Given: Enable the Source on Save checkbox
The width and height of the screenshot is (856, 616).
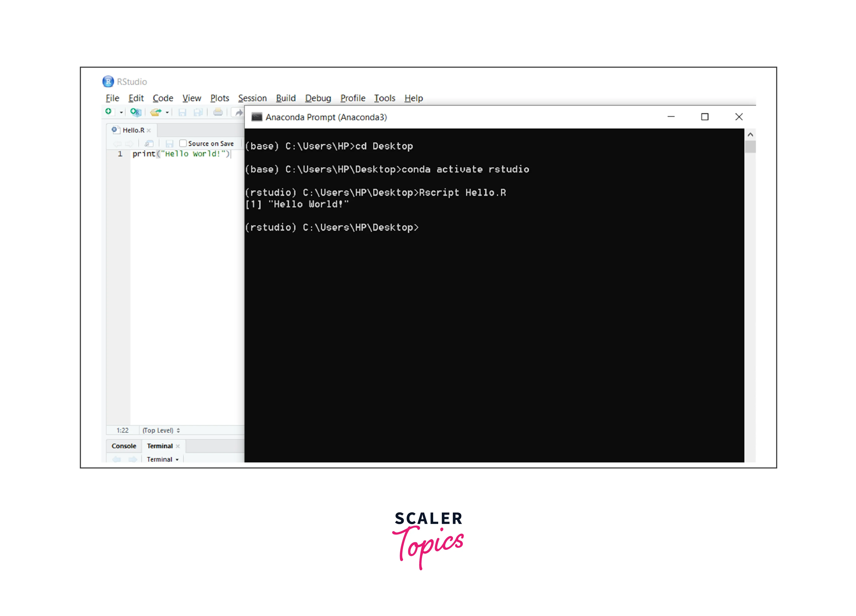Looking at the screenshot, I should [x=183, y=143].
